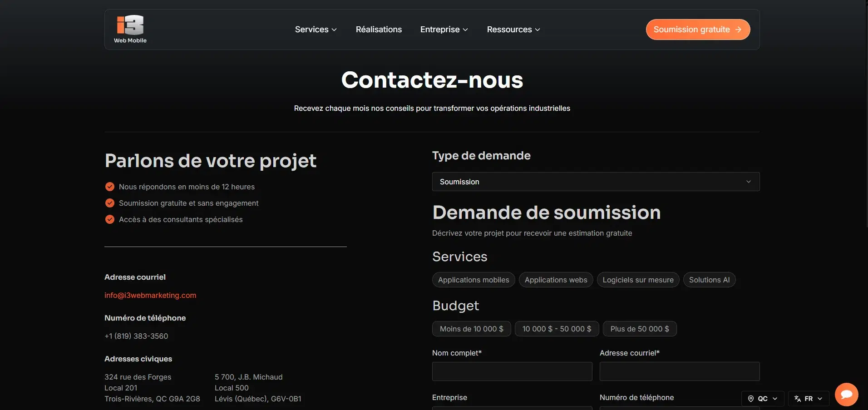Click the info@i3webmarketing.com email link

(150, 295)
